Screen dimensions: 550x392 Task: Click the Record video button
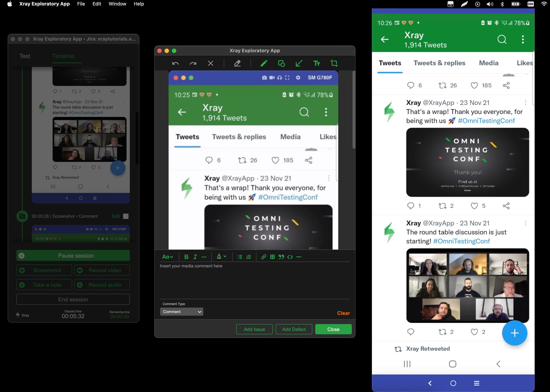102,270
